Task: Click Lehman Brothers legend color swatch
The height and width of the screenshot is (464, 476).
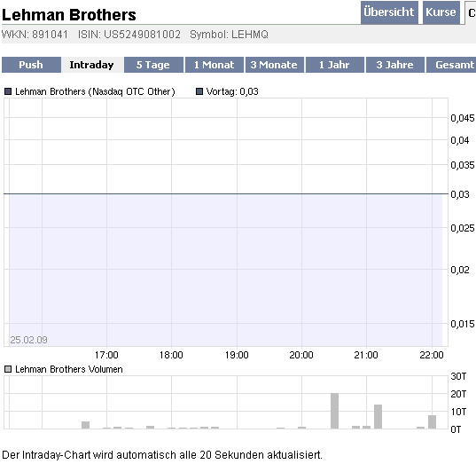Action: pos(8,91)
